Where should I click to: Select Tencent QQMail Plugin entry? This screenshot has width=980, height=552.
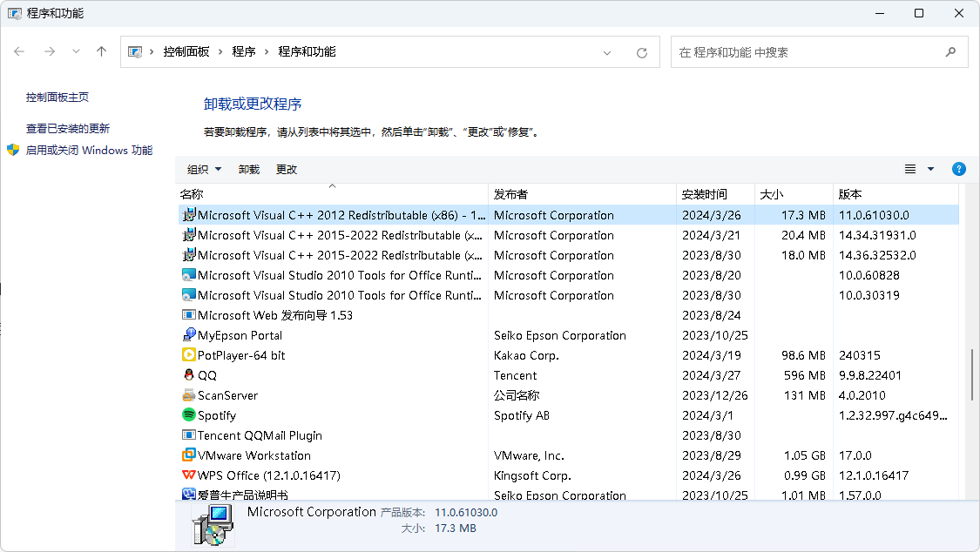coord(569,435)
